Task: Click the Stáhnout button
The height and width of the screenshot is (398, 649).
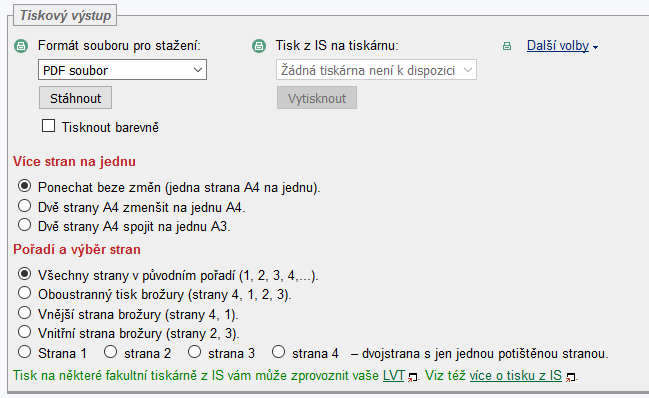Action: tap(75, 98)
